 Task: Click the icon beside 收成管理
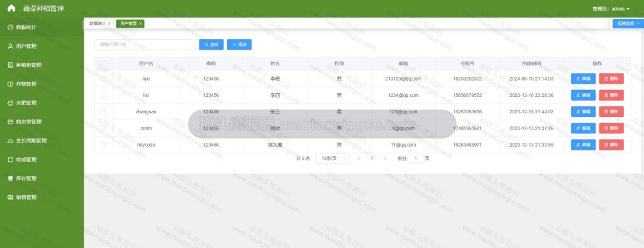[x=11, y=160]
